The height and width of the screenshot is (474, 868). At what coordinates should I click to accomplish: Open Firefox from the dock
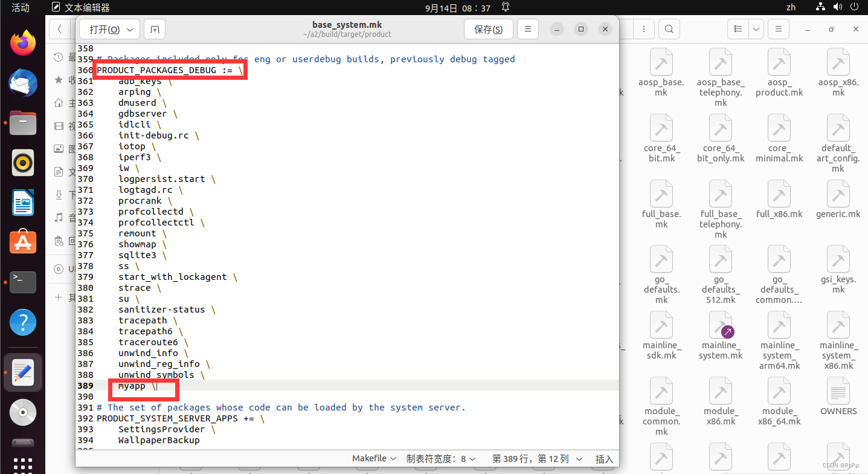coord(22,42)
